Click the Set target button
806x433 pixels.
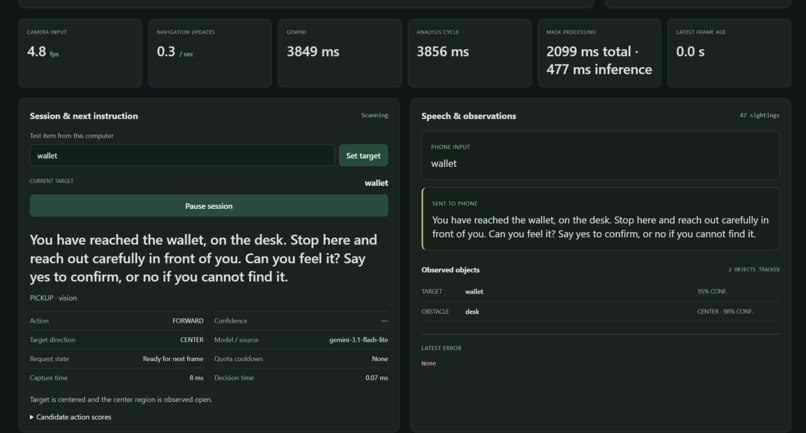363,155
